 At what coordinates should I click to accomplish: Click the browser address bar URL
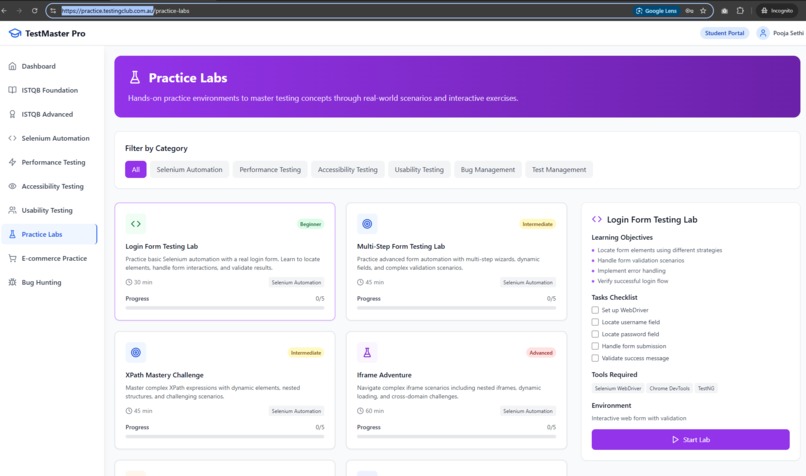pos(125,10)
